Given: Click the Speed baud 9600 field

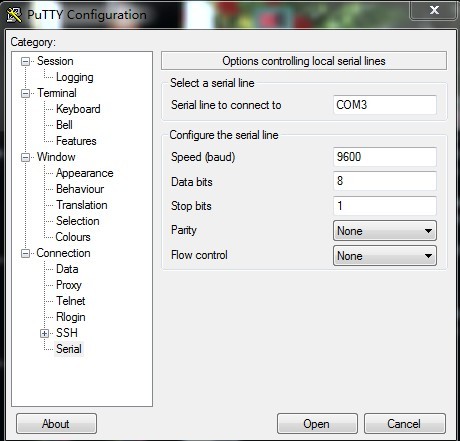Looking at the screenshot, I should [385, 157].
